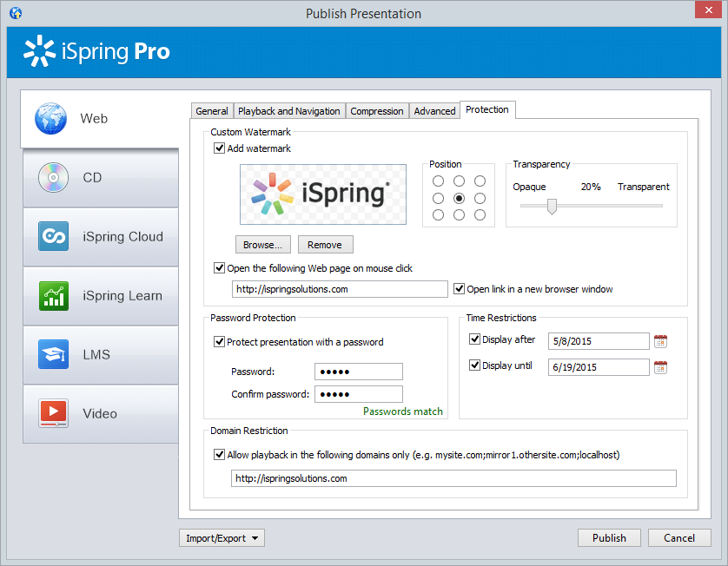Click the Passwords match status text
The image size is (728, 566).
click(402, 411)
